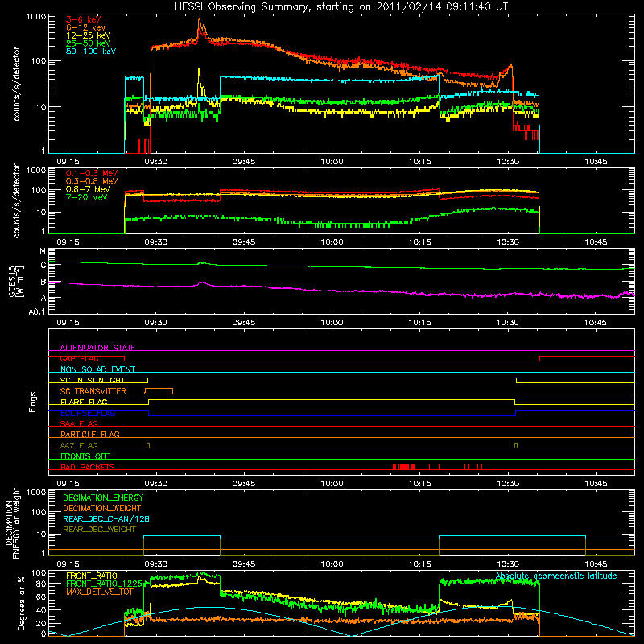Select the ATTENUATOR_STATE flag label
Image resolution: width=644 pixels, height=644 pixels.
(x=97, y=348)
